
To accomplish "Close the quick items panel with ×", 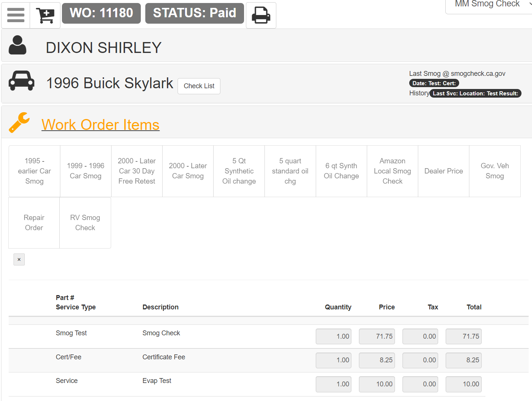I will (19, 259).
